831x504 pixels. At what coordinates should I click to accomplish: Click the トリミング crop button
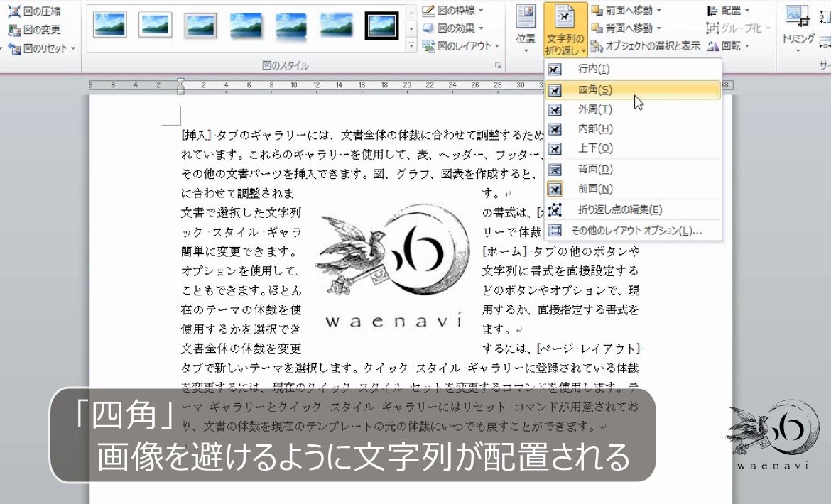tap(798, 30)
